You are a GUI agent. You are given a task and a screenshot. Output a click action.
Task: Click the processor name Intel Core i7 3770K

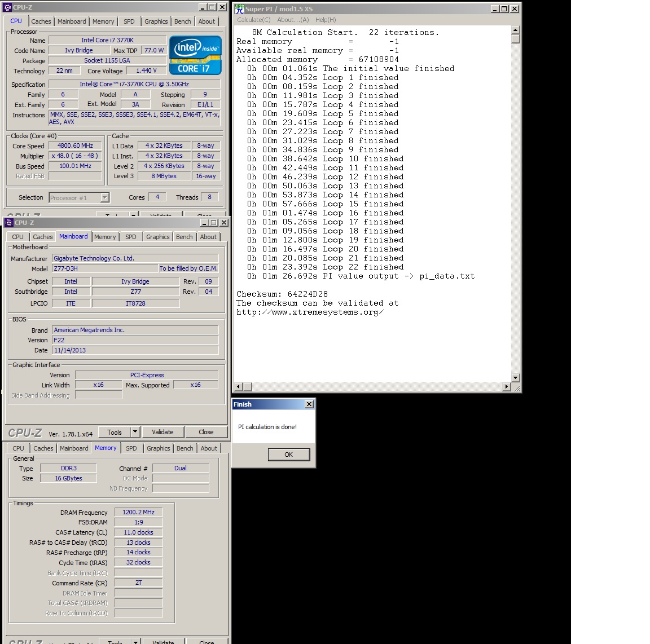[107, 40]
